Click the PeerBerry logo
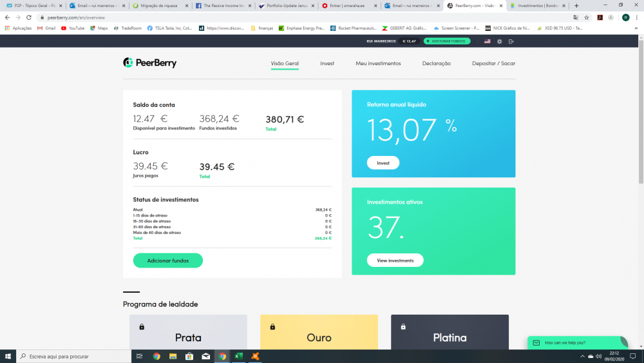Viewport: 644px width, 363px height. pyautogui.click(x=150, y=63)
